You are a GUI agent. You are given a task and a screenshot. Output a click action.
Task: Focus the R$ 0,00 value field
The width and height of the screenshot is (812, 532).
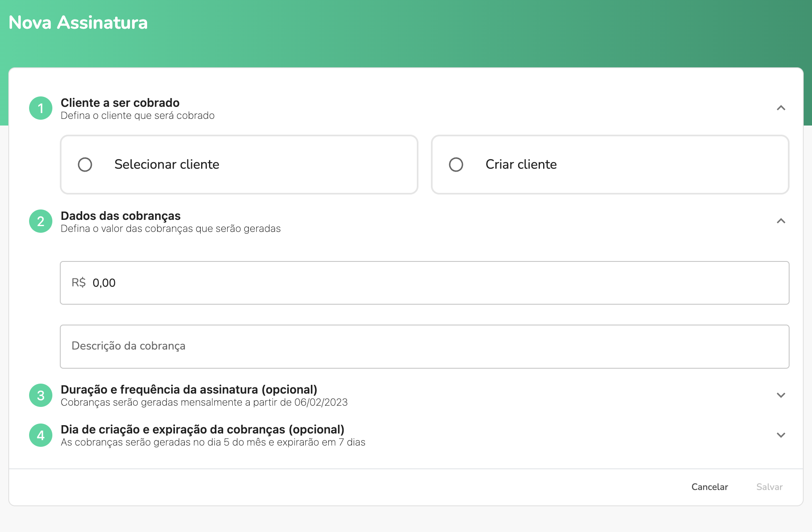[424, 283]
